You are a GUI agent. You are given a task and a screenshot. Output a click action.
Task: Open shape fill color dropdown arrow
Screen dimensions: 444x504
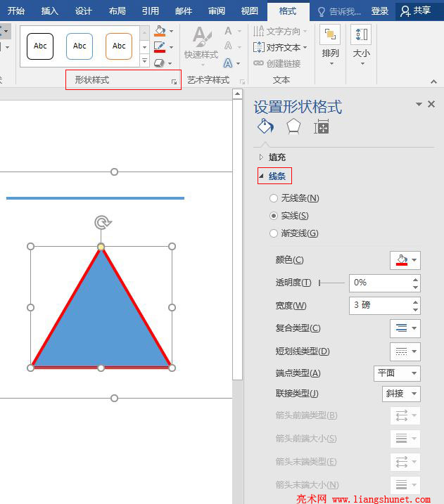172,31
